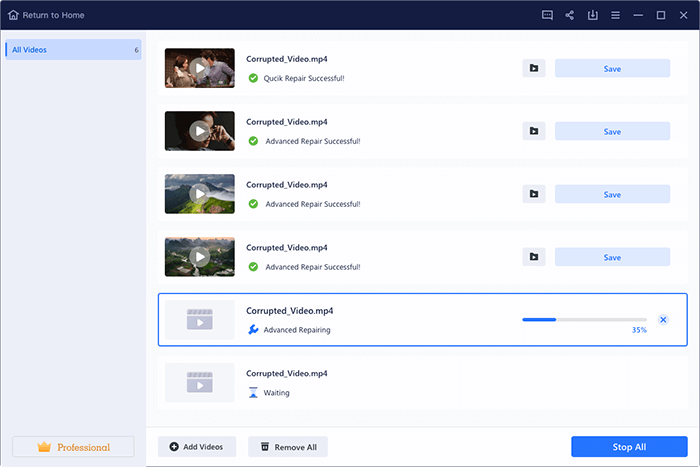Save the second repaired video
700x467 pixels.
click(612, 131)
